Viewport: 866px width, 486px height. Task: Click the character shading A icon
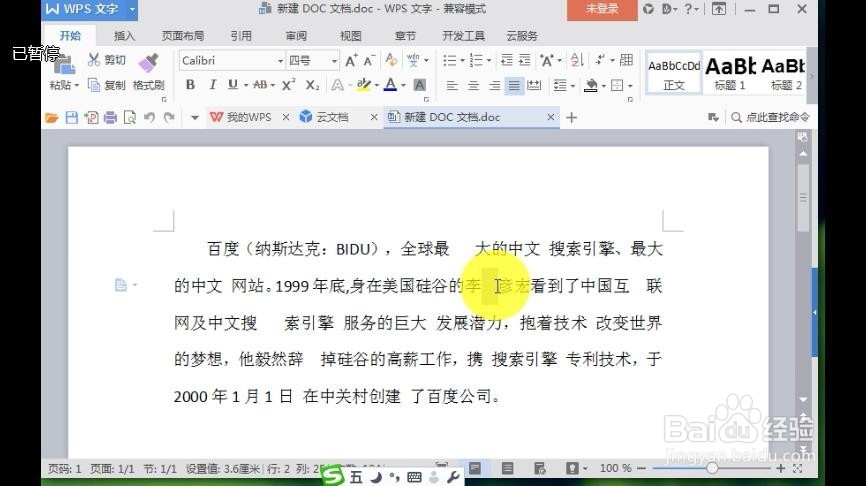pyautogui.click(x=420, y=85)
